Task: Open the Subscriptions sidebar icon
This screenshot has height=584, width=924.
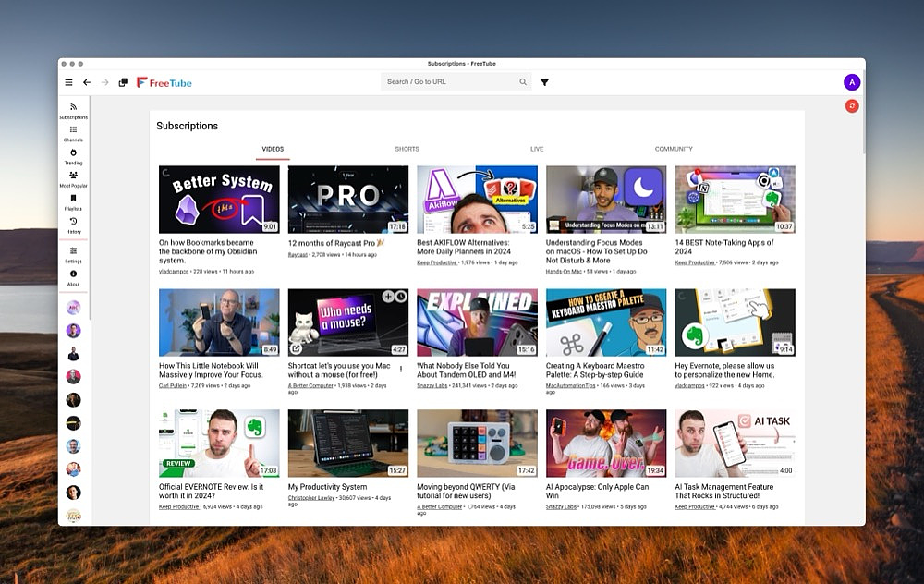Action: coord(73,111)
